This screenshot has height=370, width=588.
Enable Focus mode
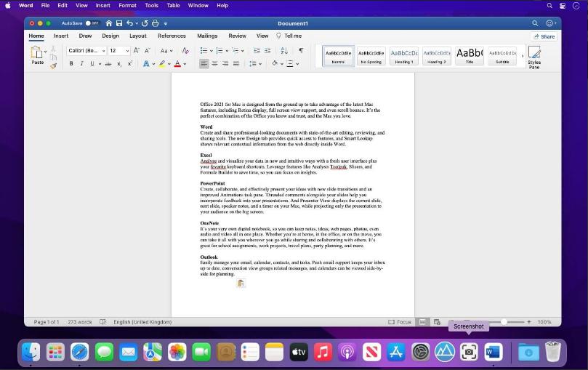point(400,321)
